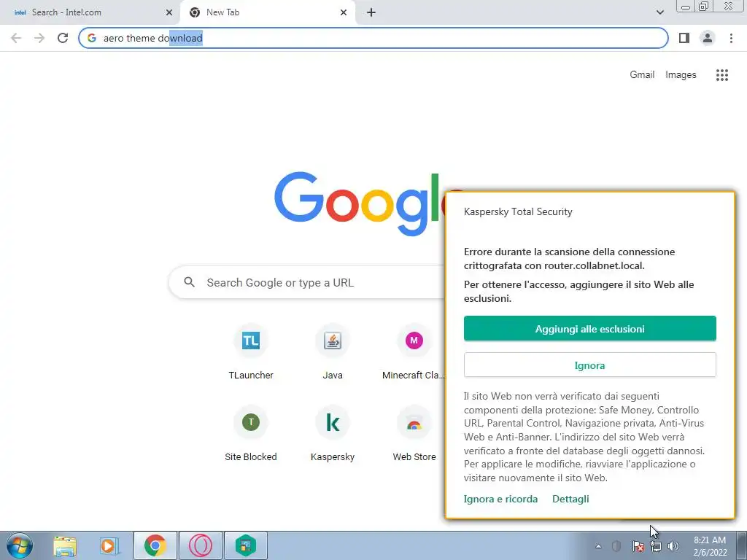Open Google Images link
The height and width of the screenshot is (560, 747).
681,75
